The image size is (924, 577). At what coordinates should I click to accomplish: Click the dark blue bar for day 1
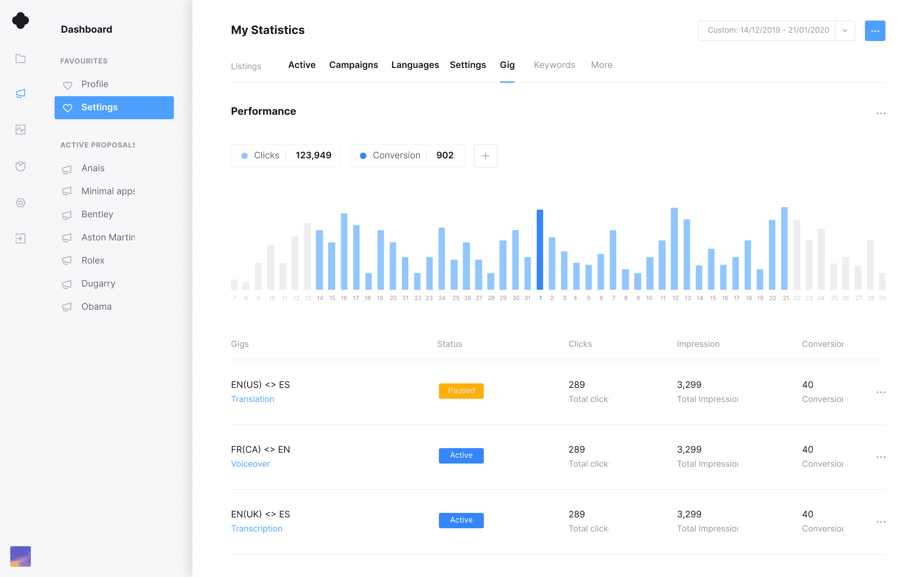click(x=540, y=250)
